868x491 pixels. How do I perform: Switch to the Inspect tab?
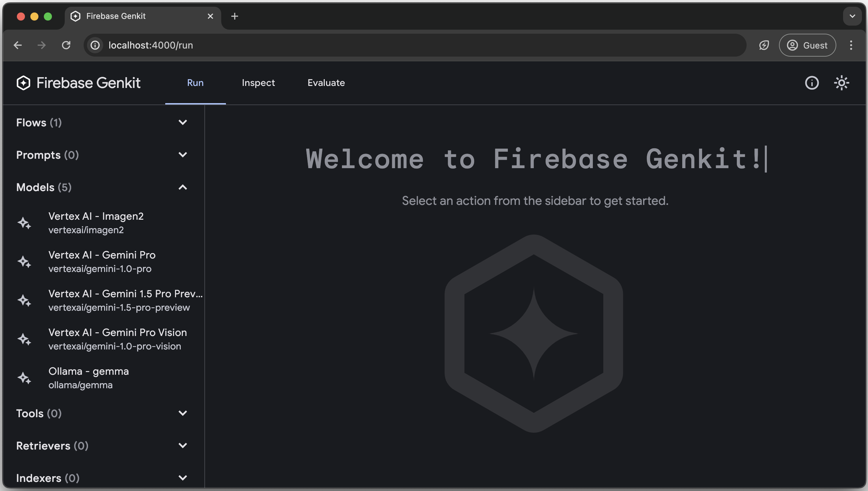258,83
